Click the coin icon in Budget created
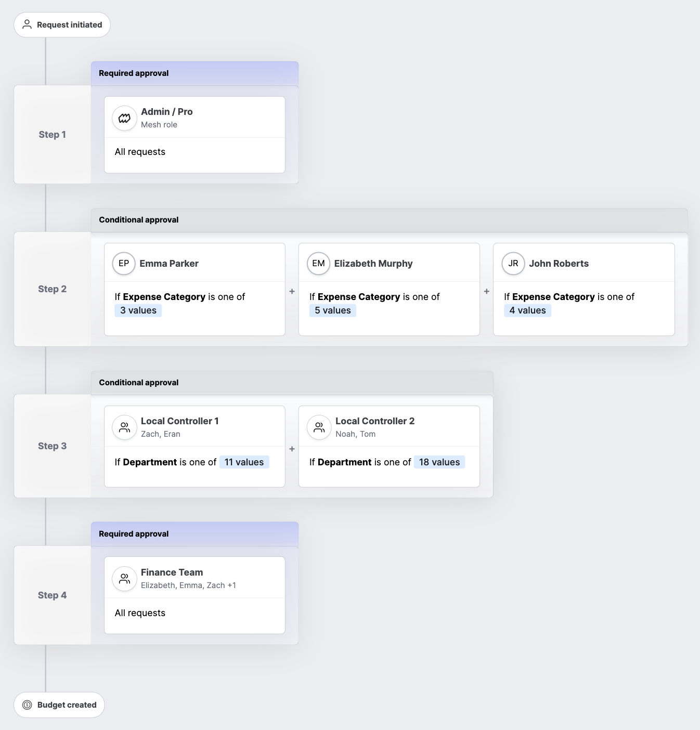This screenshot has width=700, height=730. (x=27, y=705)
